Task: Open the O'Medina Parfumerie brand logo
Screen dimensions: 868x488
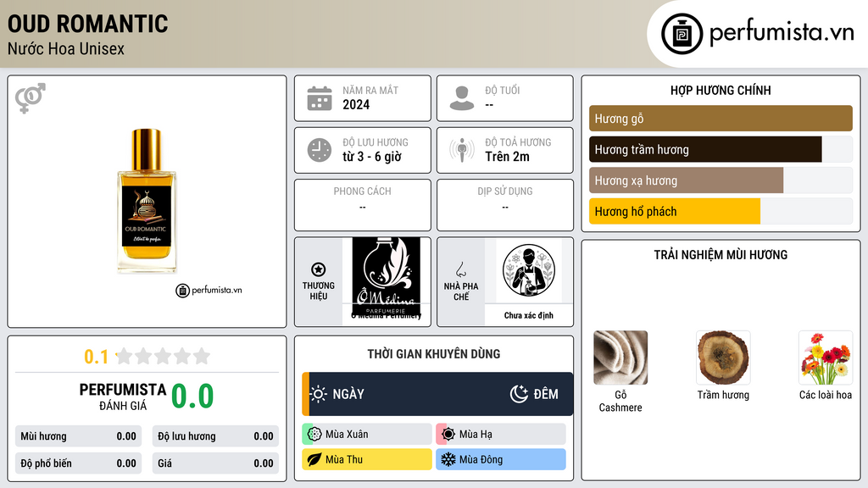Action: point(386,278)
